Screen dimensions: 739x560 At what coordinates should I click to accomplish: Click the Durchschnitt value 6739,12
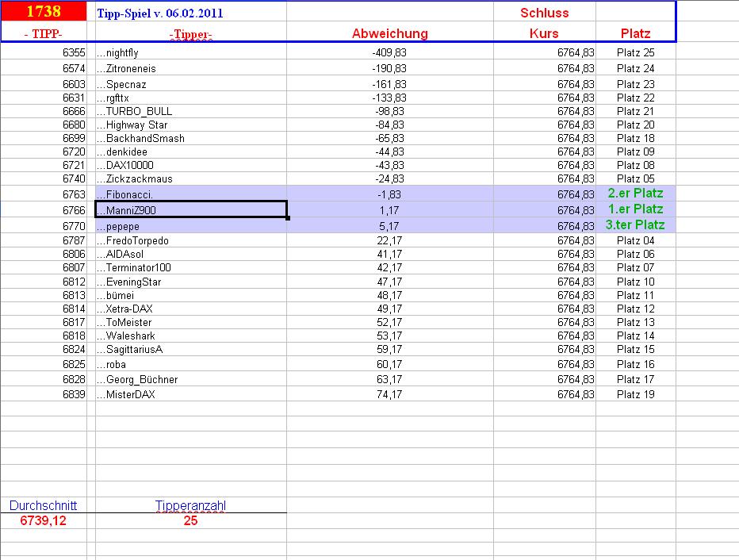pyautogui.click(x=43, y=521)
